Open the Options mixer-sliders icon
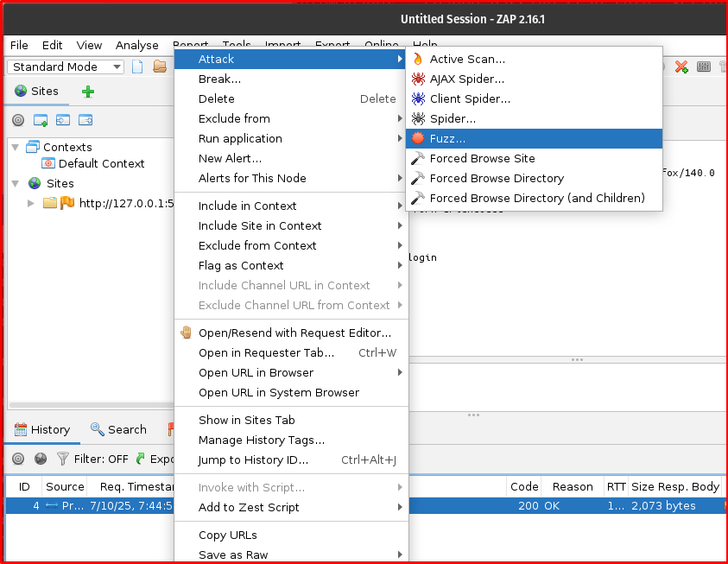This screenshot has height=564, width=728. click(x=704, y=67)
